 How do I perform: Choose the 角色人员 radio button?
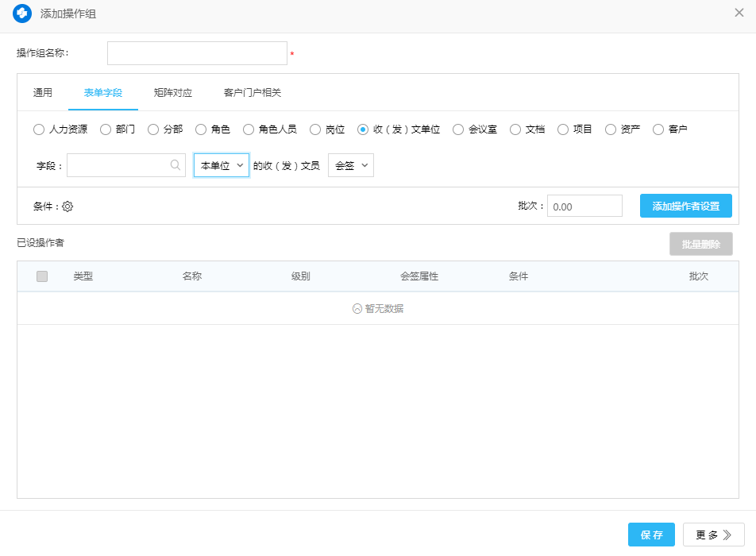(249, 129)
